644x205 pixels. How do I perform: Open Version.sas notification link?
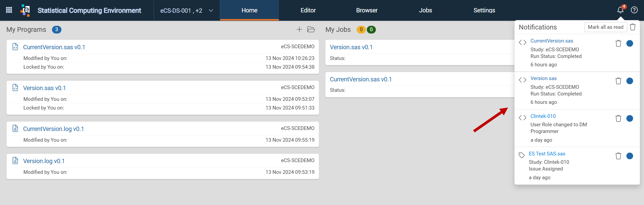pyautogui.click(x=543, y=78)
